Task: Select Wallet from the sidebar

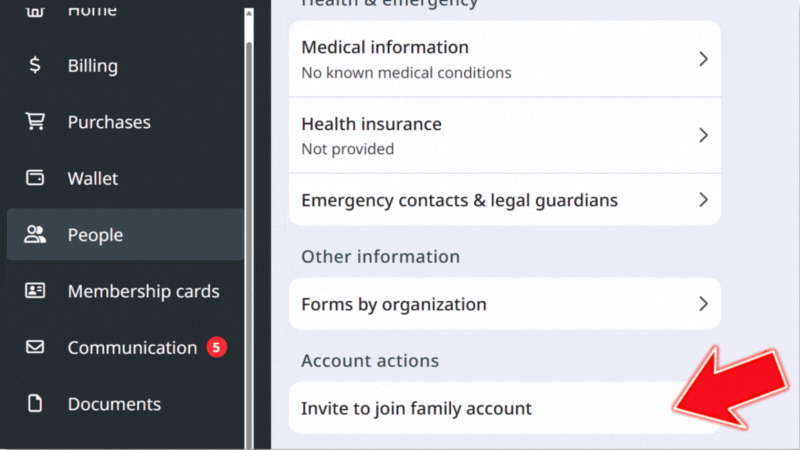Action: coord(93,179)
